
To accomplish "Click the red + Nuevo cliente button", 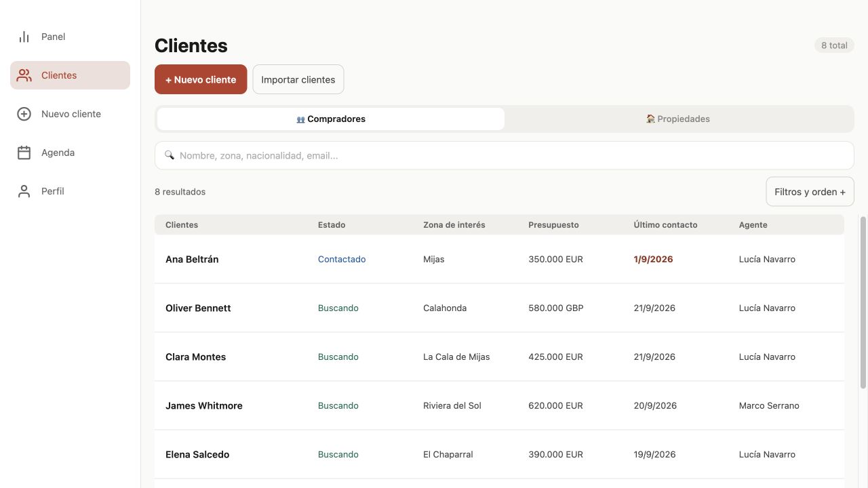I will click(201, 79).
